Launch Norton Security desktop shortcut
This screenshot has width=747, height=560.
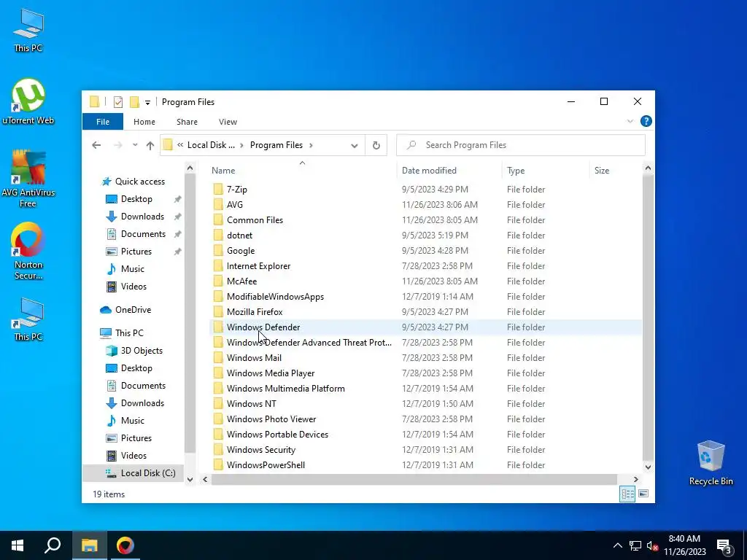pos(28,251)
